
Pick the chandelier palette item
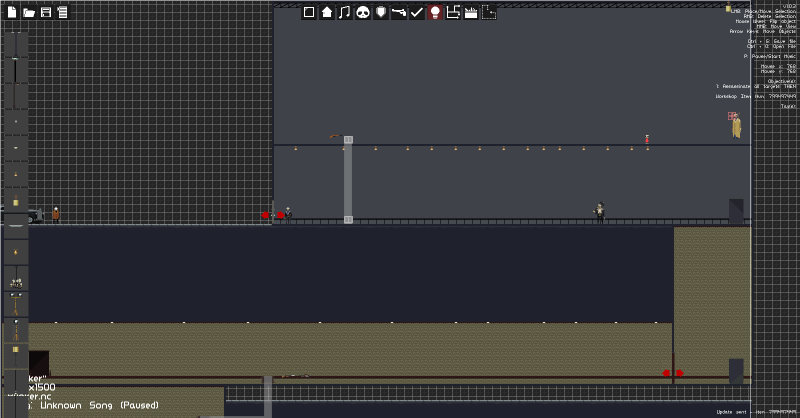click(16, 279)
